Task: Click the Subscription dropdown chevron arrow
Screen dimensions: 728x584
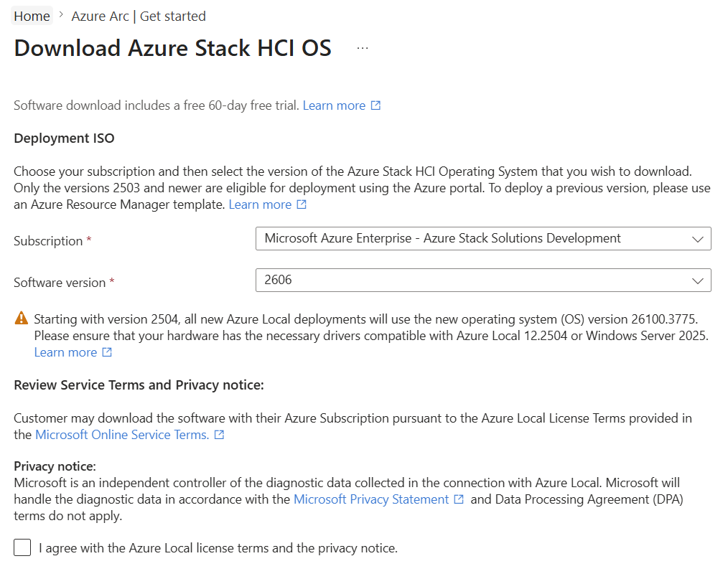Action: [697, 240]
